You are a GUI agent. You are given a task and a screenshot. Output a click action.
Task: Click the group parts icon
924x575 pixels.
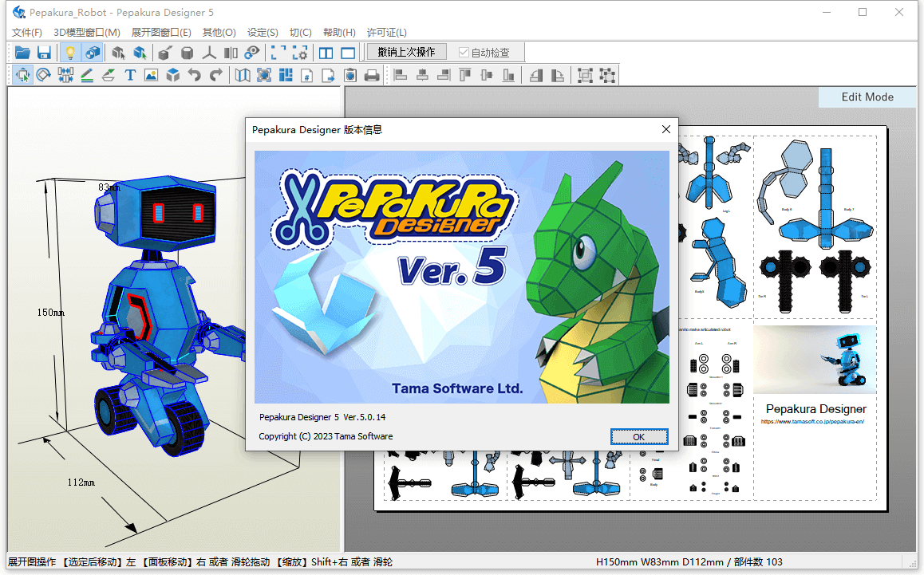(585, 75)
